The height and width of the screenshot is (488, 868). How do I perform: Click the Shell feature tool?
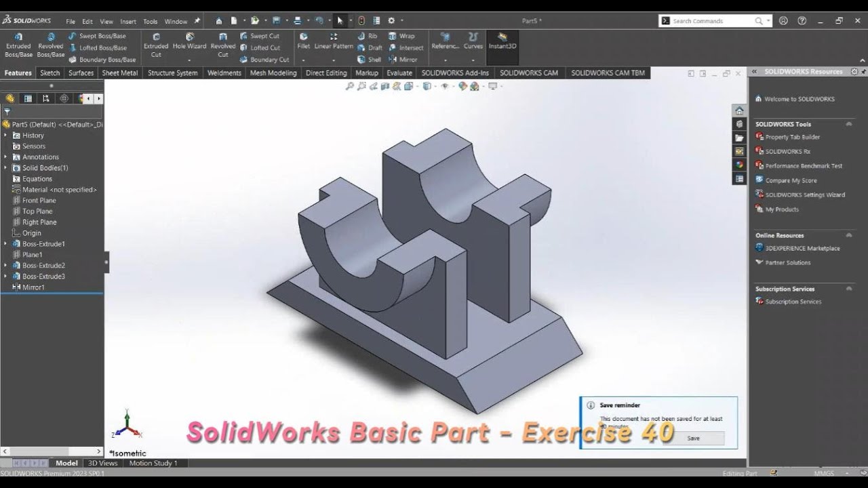pos(369,59)
